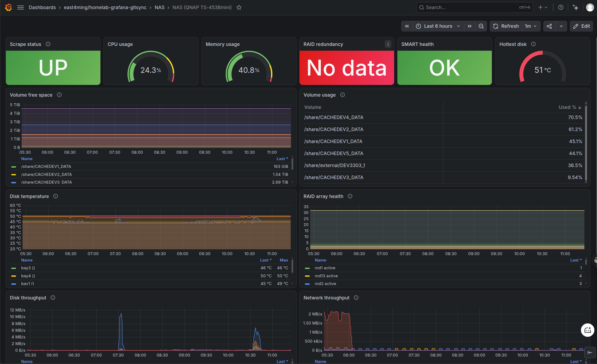Image resolution: width=597 pixels, height=364 pixels.
Task: Share the dashboard using share icon
Action: click(x=549, y=26)
